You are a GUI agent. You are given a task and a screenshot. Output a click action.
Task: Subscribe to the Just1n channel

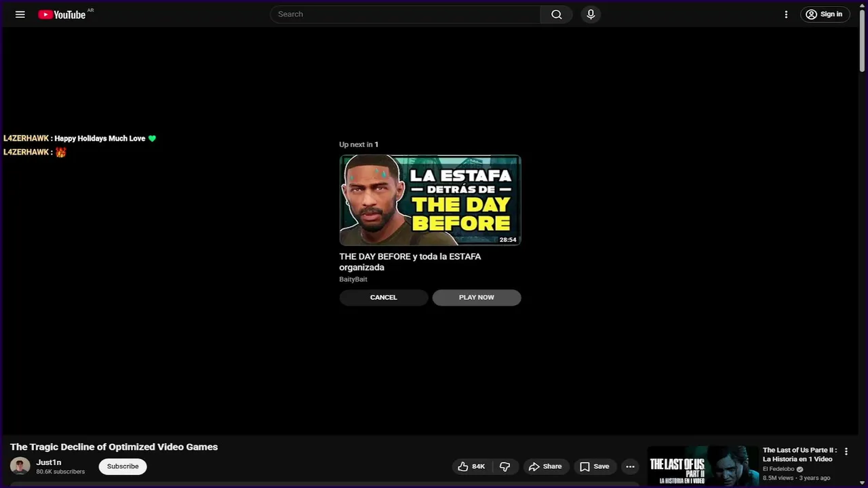click(x=123, y=466)
